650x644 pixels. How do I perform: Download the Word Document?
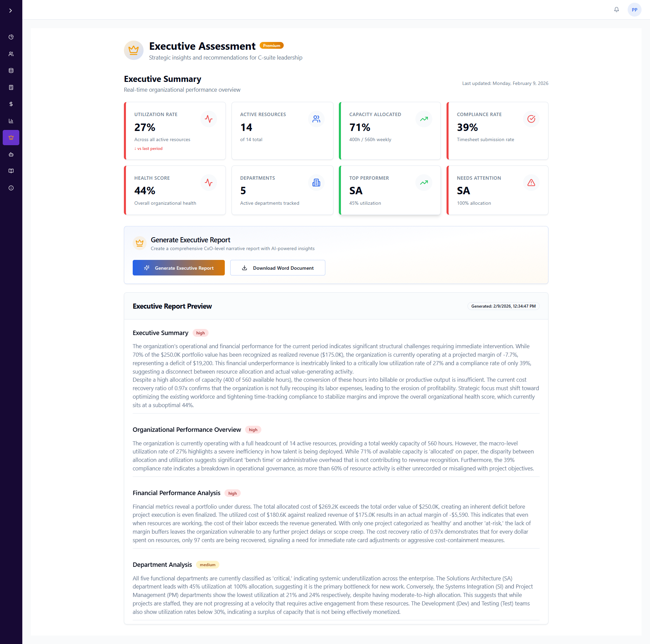click(x=278, y=268)
